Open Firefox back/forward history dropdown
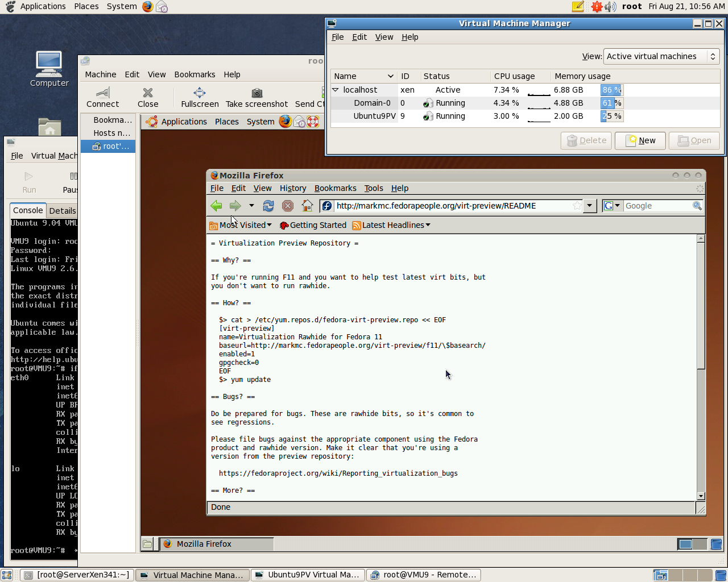Viewport: 728px width, 582px height. [x=251, y=206]
